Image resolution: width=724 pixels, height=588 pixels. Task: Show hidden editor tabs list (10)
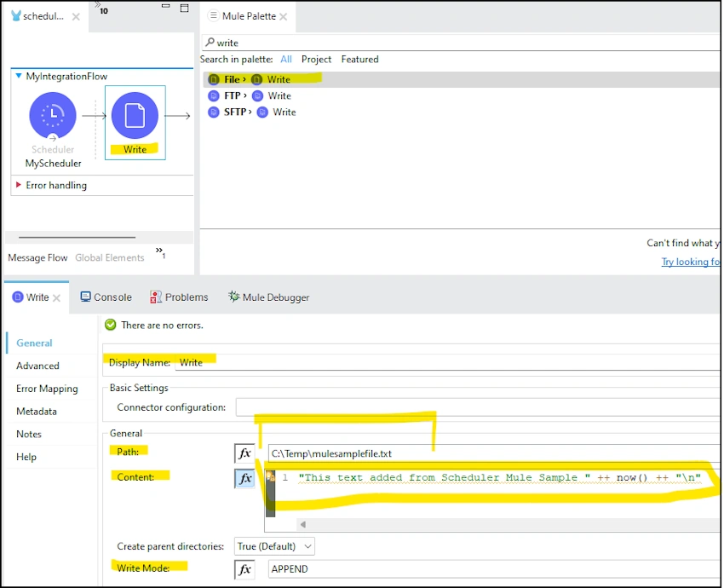pyautogui.click(x=101, y=8)
